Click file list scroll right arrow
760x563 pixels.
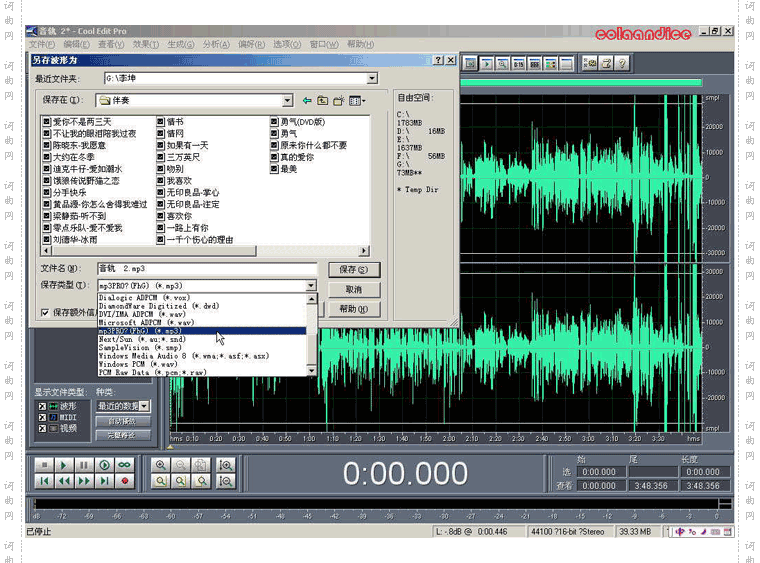click(364, 250)
